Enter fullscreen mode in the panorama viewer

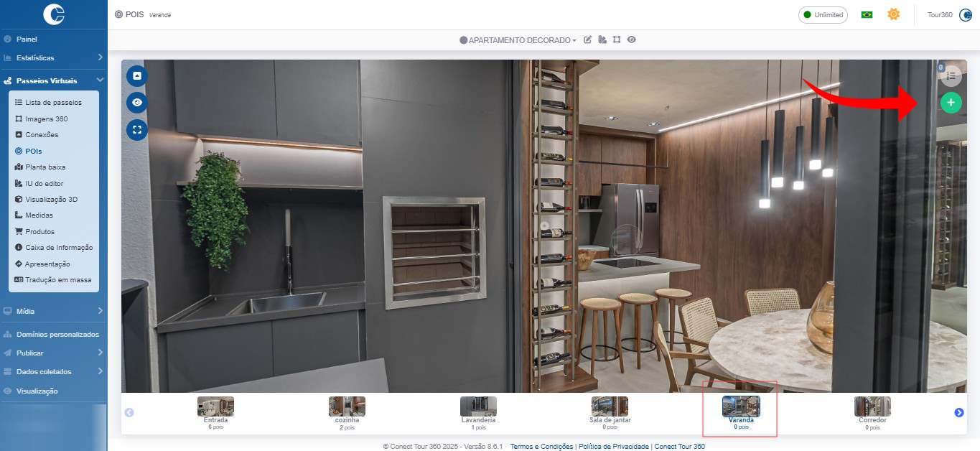[x=137, y=130]
